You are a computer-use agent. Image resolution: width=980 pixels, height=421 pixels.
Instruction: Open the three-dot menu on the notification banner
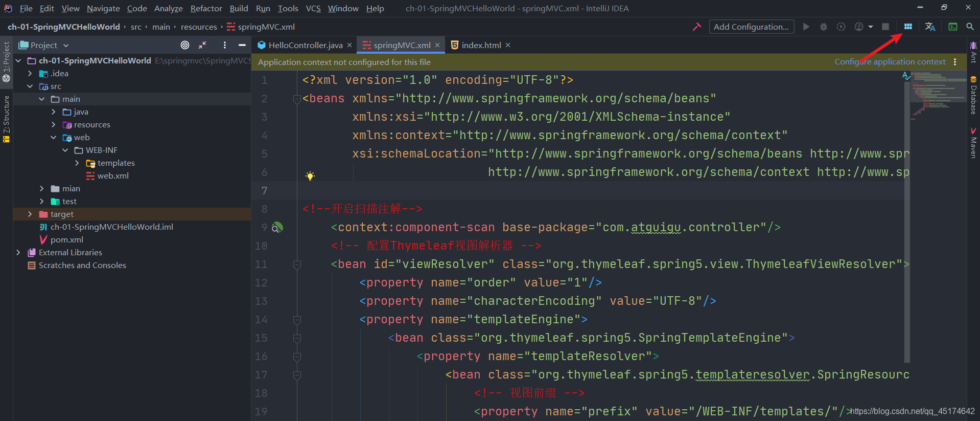(955, 62)
